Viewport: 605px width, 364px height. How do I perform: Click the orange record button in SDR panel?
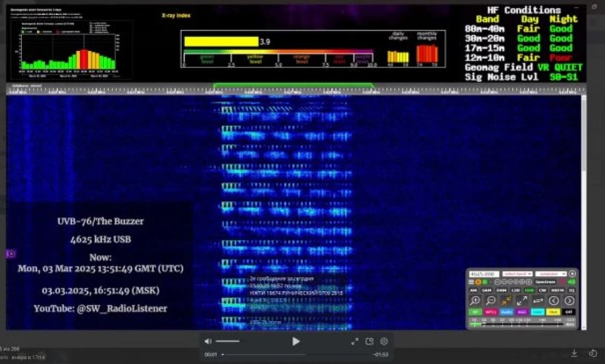point(478,282)
